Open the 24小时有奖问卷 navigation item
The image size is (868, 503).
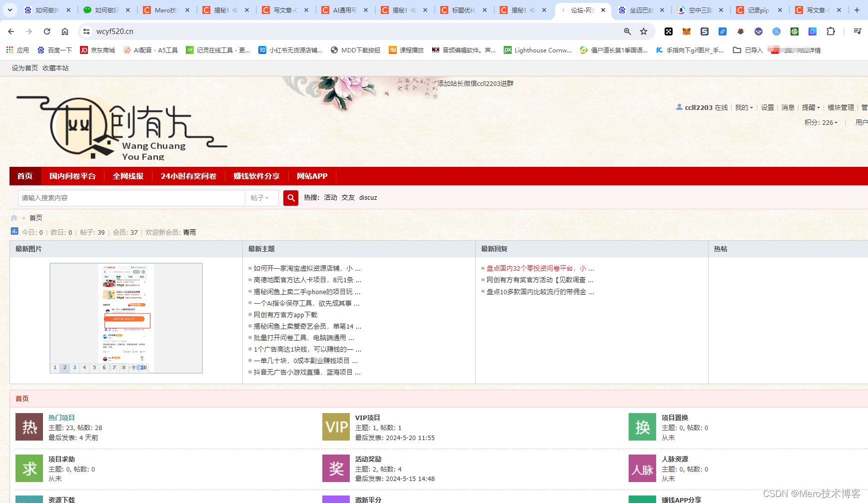(x=188, y=176)
